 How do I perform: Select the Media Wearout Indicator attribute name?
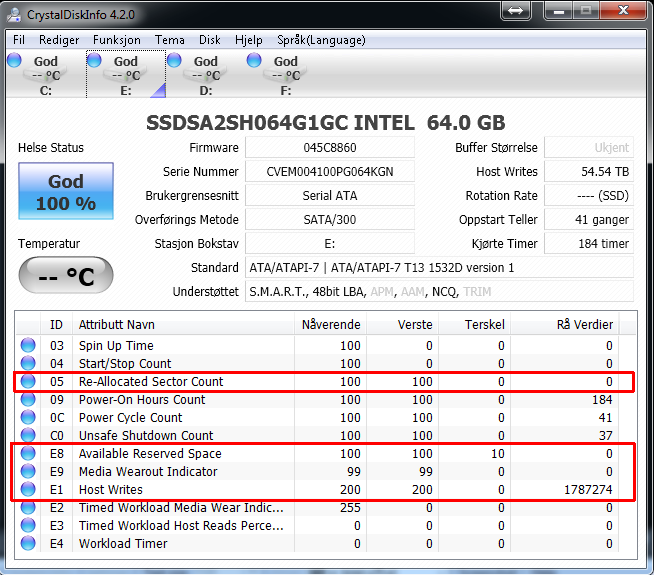(148, 472)
